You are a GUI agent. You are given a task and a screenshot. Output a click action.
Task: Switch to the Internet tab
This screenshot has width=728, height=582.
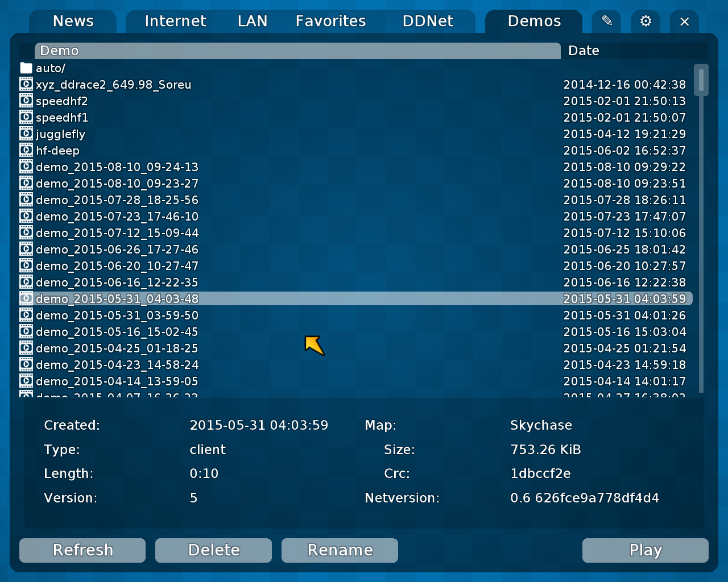pyautogui.click(x=175, y=21)
